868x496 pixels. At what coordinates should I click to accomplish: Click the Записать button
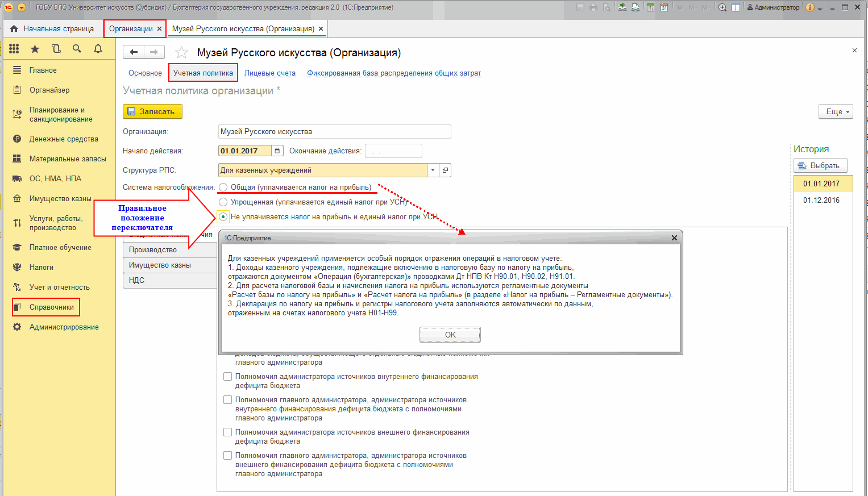point(152,111)
